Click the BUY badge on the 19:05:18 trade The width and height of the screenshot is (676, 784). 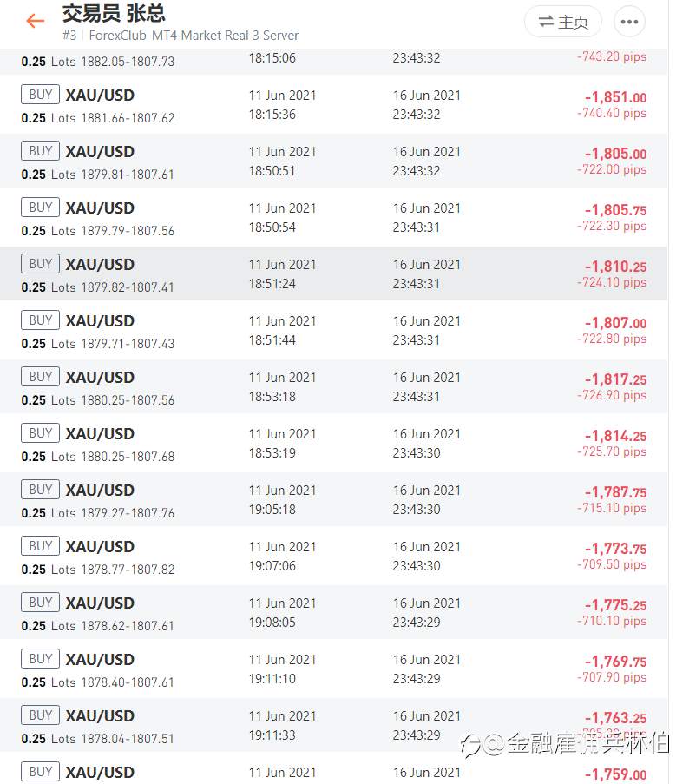[41, 489]
